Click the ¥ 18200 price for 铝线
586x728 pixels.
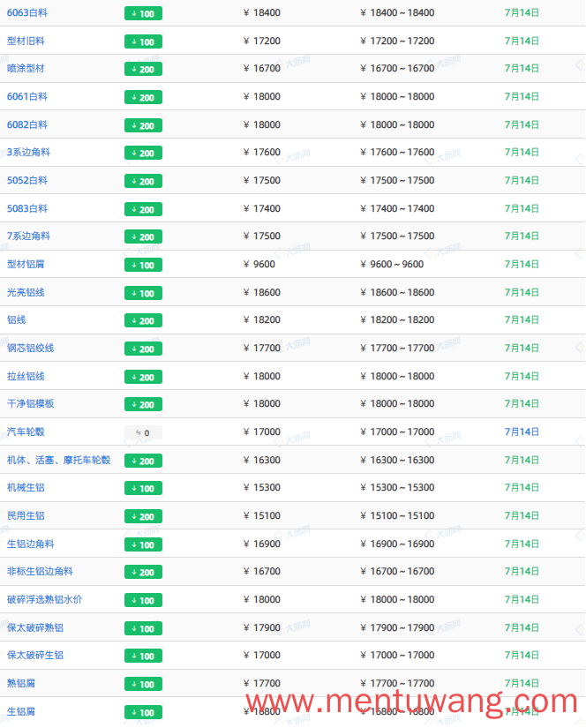pos(262,320)
